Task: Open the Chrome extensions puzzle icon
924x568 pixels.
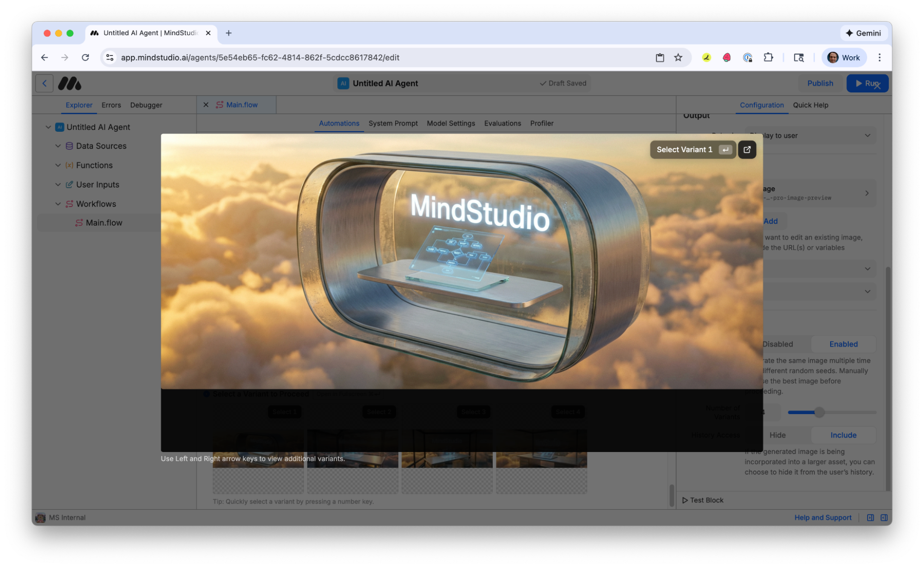Action: click(769, 57)
